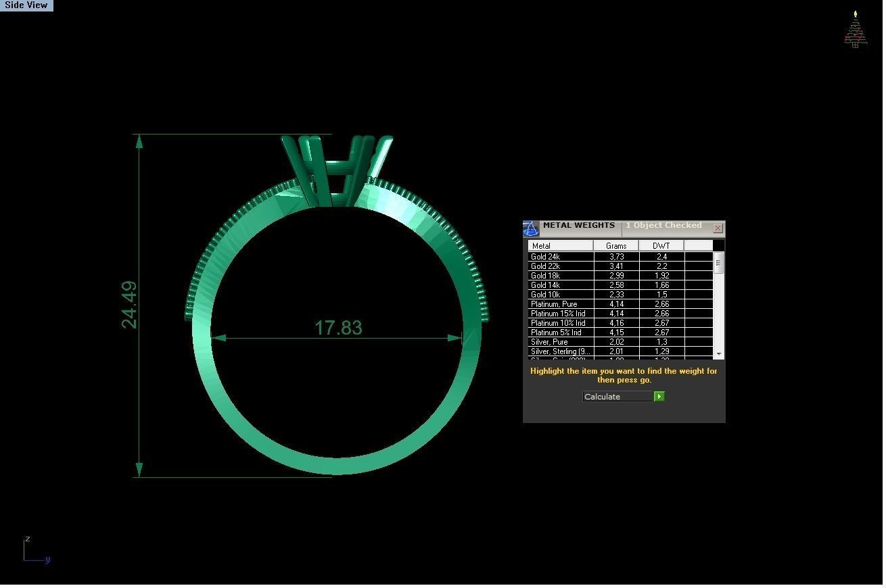The width and height of the screenshot is (886, 588).
Task: Select the Gold 24k row
Action: pyautogui.click(x=620, y=257)
